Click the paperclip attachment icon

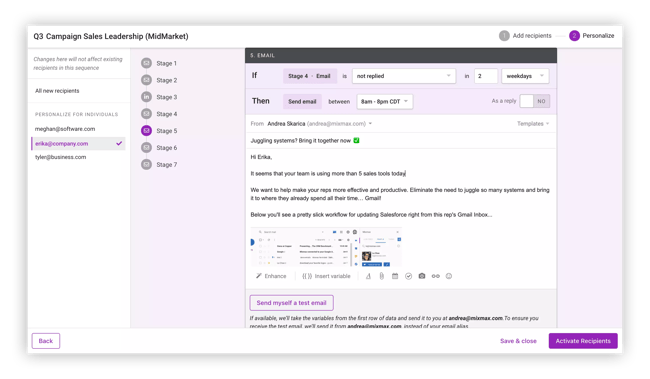click(381, 276)
